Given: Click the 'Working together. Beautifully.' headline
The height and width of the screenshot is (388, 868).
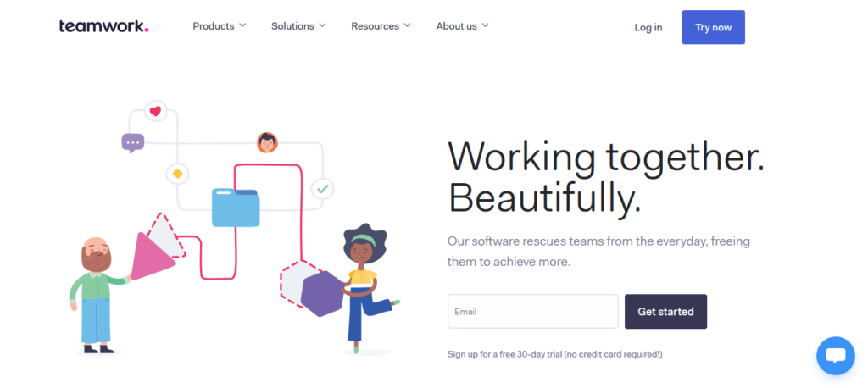Looking at the screenshot, I should [605, 177].
